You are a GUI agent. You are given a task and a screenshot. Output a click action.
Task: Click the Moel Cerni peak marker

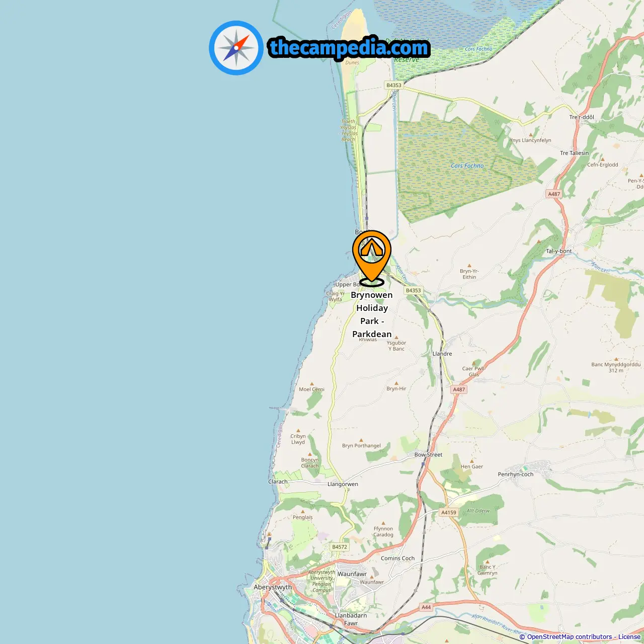pos(312,384)
